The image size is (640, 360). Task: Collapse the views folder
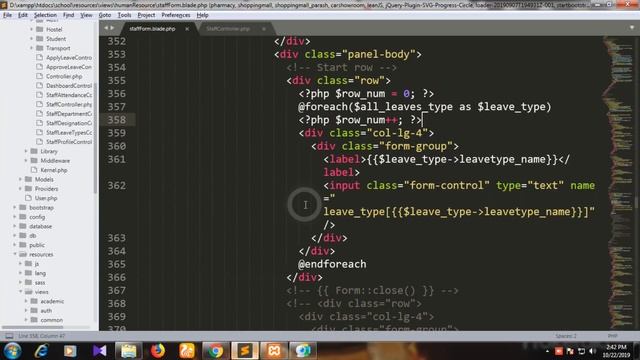20,292
